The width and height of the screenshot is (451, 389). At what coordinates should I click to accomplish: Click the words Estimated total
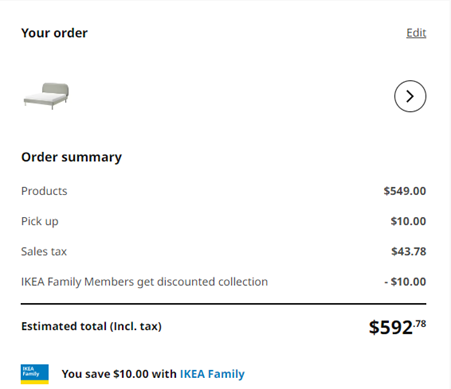pyautogui.click(x=64, y=326)
